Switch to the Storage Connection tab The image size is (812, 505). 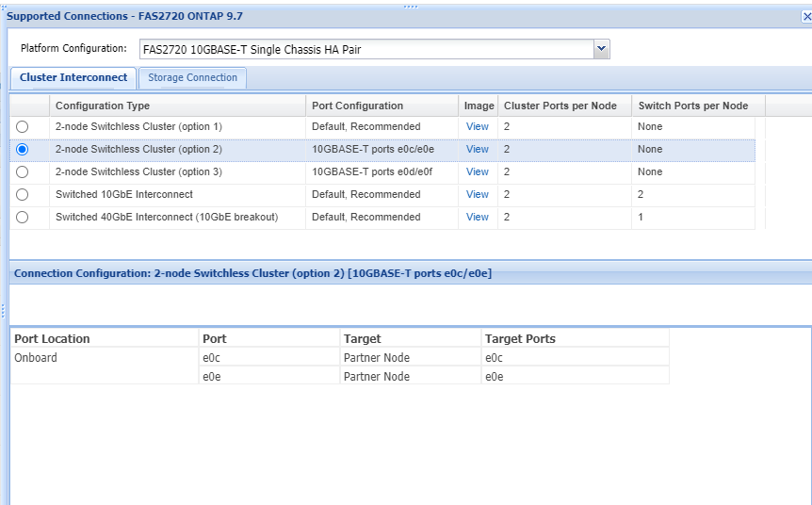[x=192, y=78]
